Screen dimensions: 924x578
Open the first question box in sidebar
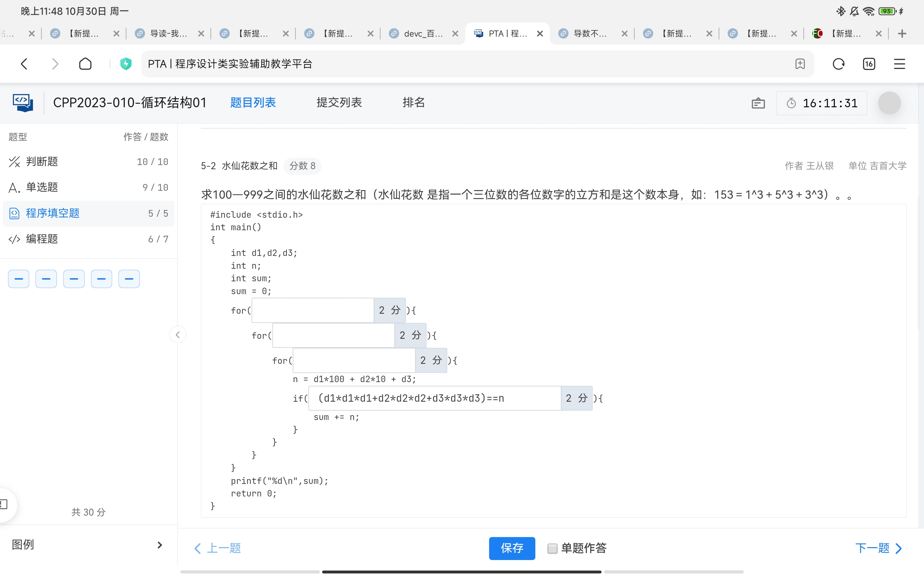click(x=19, y=279)
